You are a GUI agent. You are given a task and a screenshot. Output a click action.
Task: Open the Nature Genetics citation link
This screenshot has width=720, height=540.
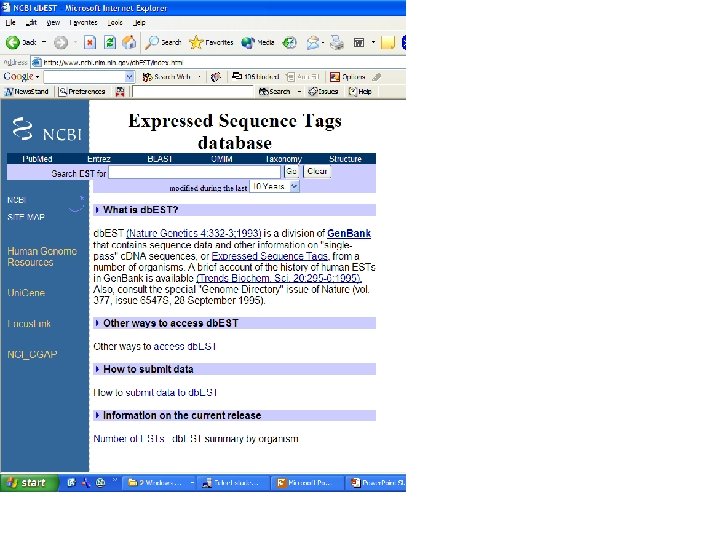pyautogui.click(x=194, y=233)
